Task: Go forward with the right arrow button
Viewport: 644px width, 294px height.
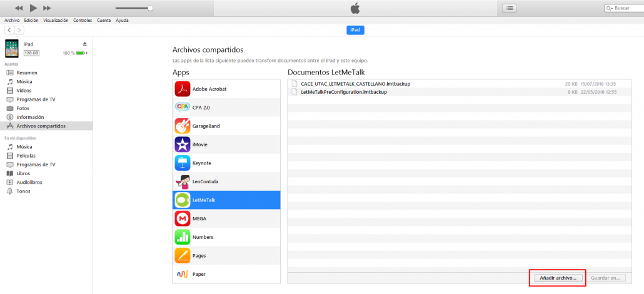Action: point(19,29)
